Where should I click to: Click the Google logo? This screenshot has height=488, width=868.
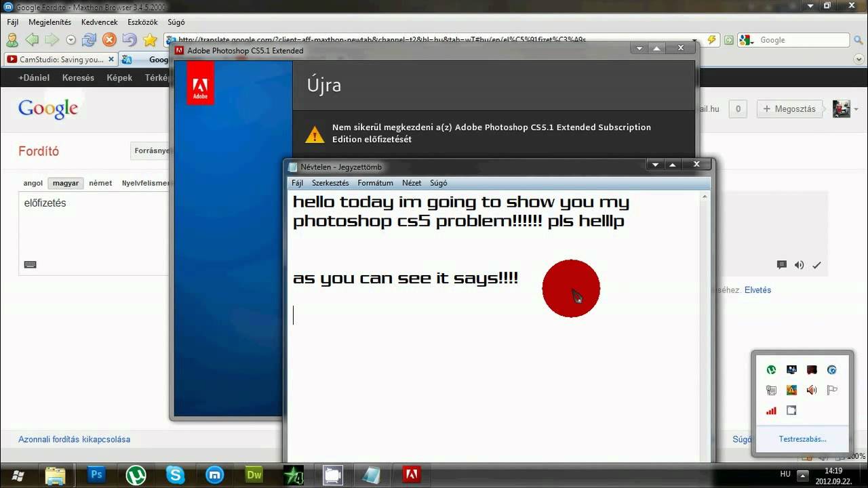(48, 108)
